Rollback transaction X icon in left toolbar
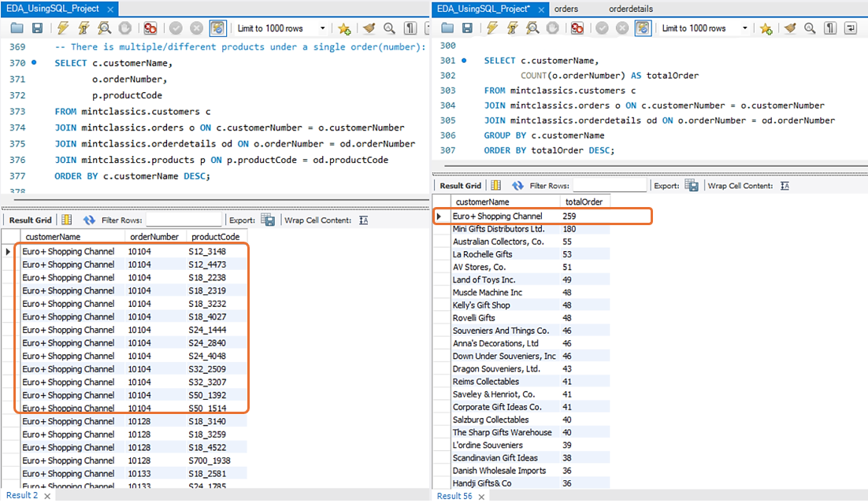 click(x=196, y=28)
